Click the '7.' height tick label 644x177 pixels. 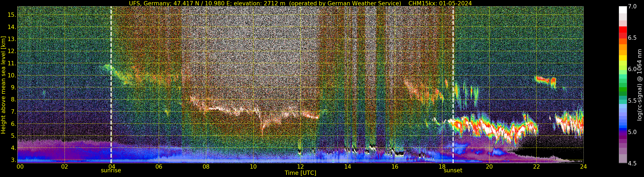(x=13, y=112)
